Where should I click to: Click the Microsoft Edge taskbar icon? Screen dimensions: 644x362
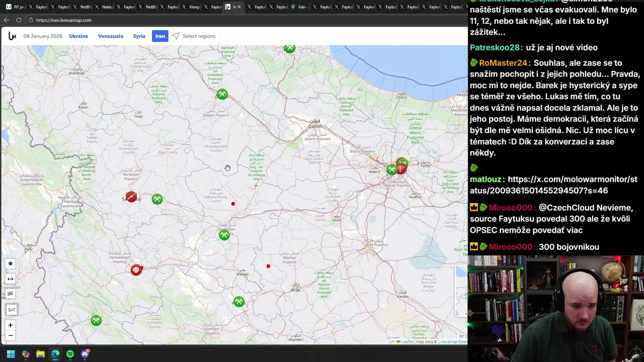[55, 354]
